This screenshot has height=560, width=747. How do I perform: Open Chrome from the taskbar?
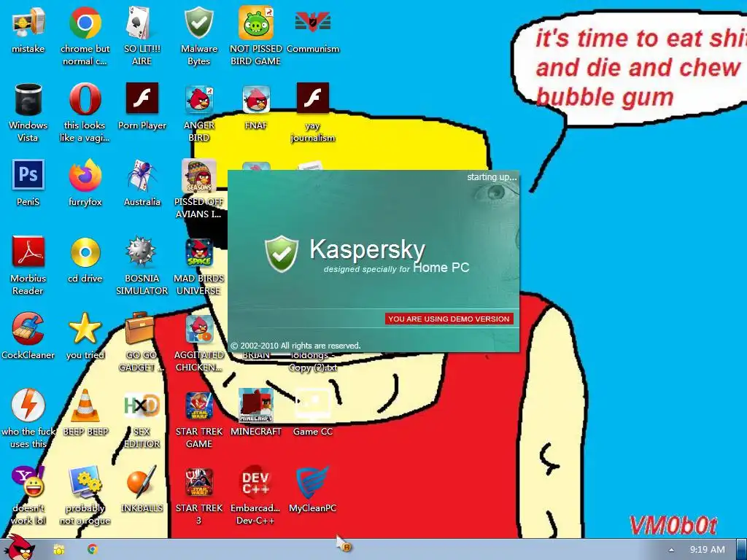click(x=93, y=549)
